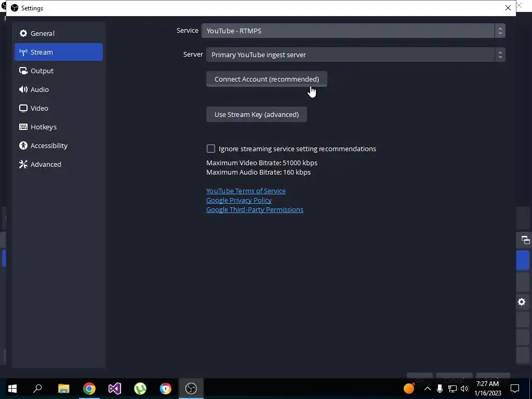Open the Windows notification center

tap(515, 389)
